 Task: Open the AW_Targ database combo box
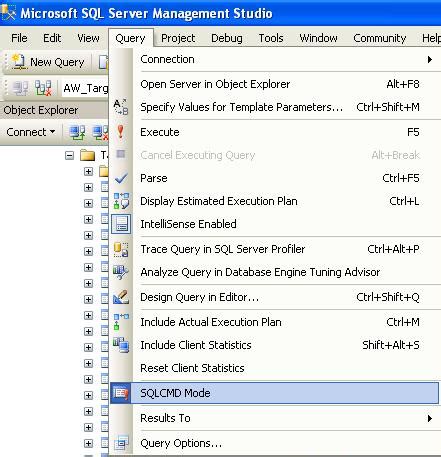click(86, 88)
